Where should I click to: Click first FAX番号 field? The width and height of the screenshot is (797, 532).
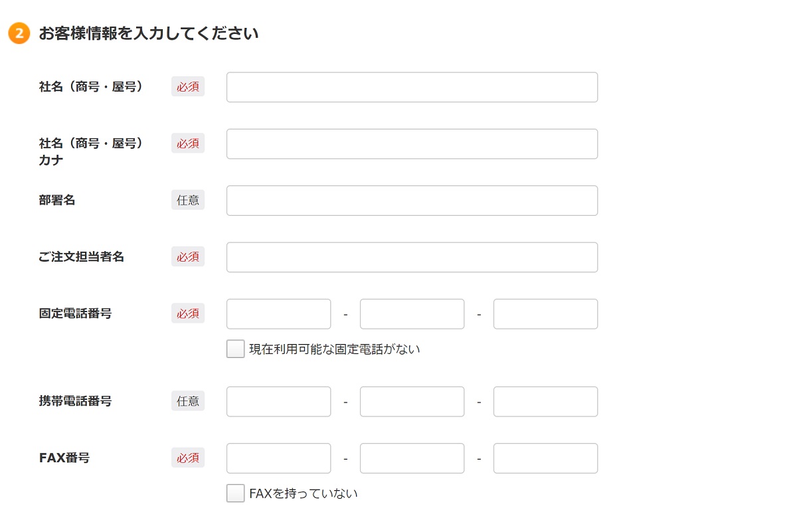278,458
